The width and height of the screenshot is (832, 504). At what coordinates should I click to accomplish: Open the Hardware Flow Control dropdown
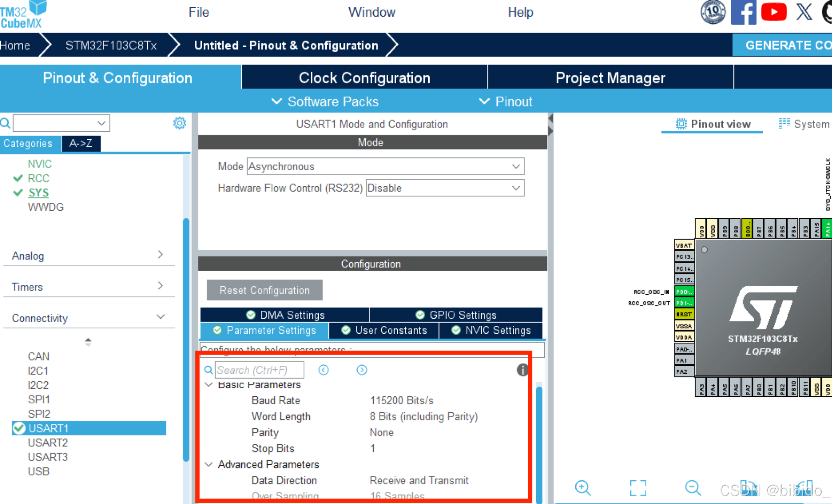(x=445, y=188)
